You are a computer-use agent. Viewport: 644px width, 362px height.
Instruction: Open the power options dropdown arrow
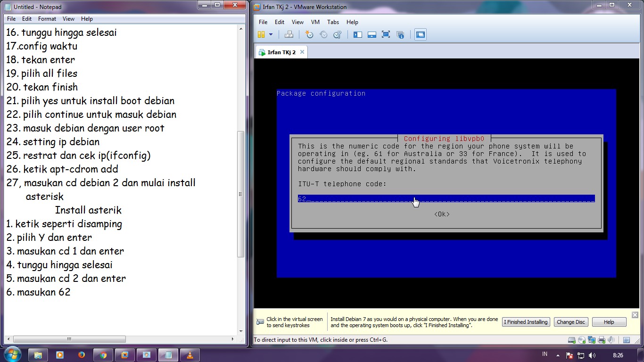pyautogui.click(x=271, y=34)
